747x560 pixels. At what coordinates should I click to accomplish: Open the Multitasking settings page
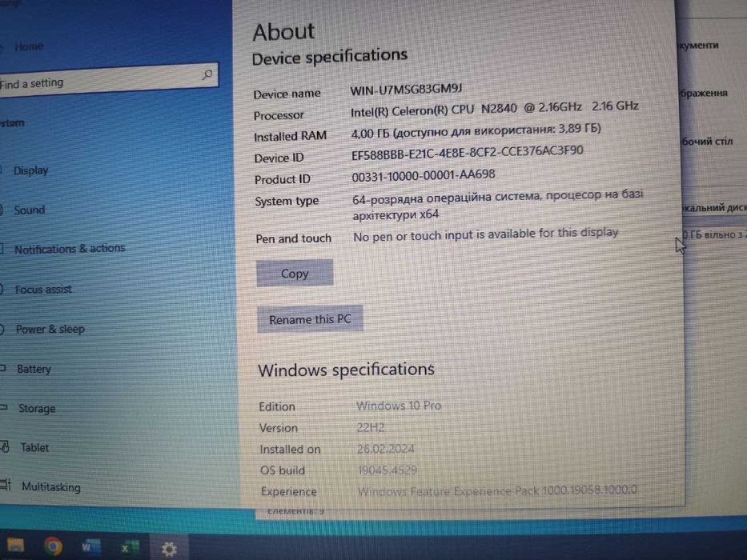[51, 486]
